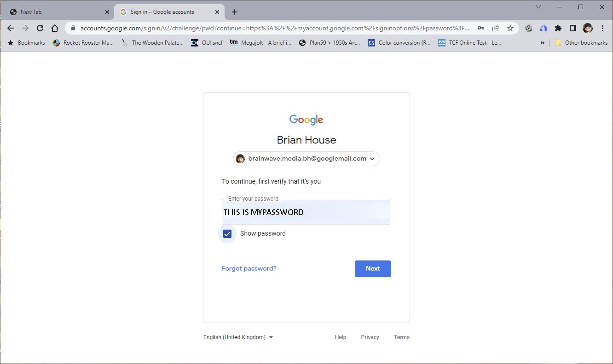
Task: Open Color conversion bookmark
Action: click(x=399, y=43)
